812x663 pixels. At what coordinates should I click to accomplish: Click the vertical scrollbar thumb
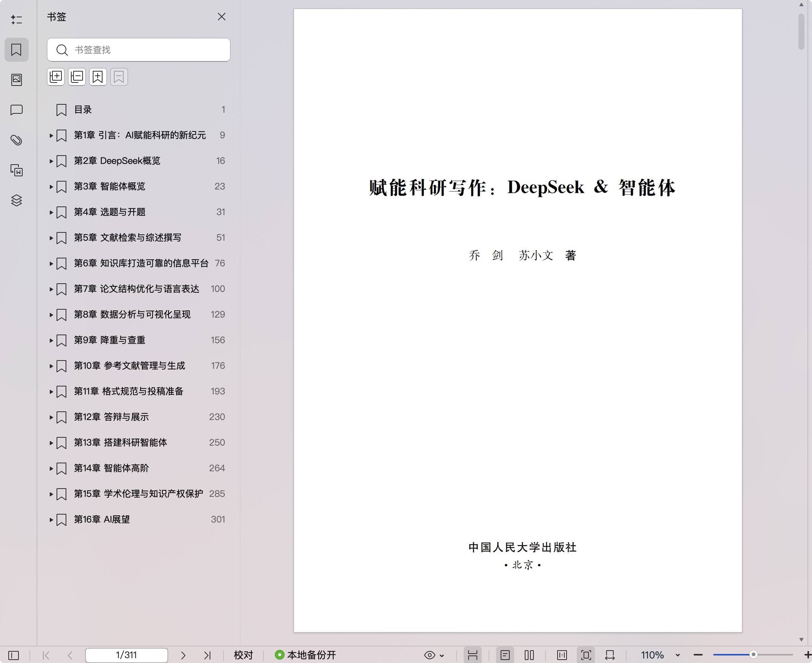pyautogui.click(x=801, y=32)
